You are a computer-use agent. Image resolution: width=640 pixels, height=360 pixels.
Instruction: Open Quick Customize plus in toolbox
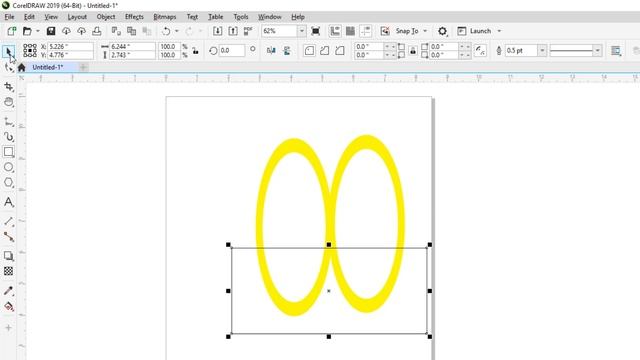tap(9, 327)
